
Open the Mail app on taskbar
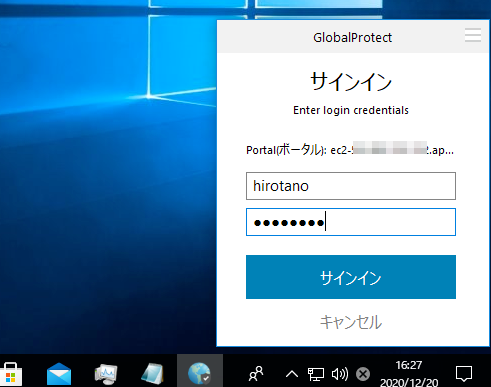(59, 374)
